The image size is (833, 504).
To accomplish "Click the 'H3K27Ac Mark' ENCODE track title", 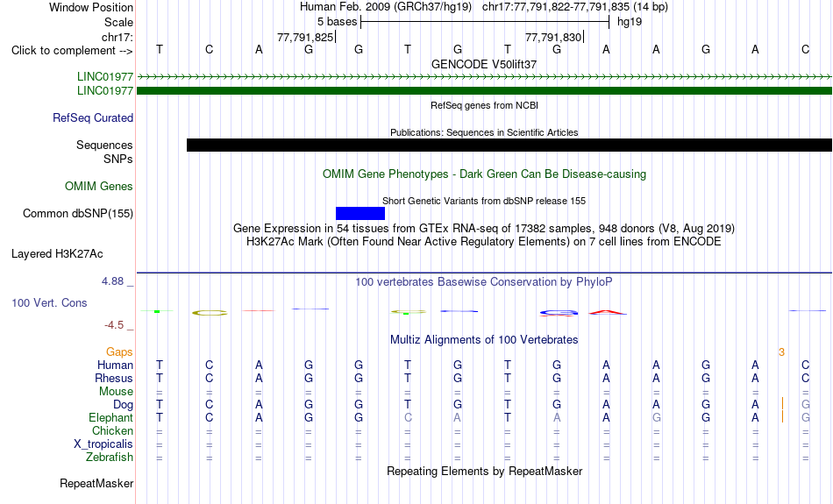I will 484,242.
